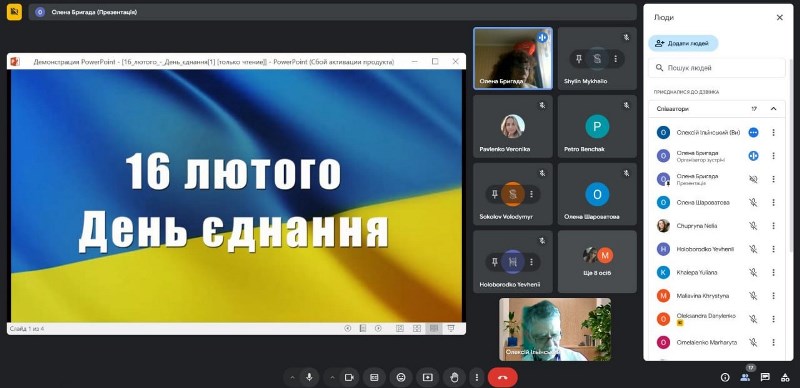Viewport: 800px width, 388px height.
Task: Click the Додати людей button
Action: (x=683, y=43)
